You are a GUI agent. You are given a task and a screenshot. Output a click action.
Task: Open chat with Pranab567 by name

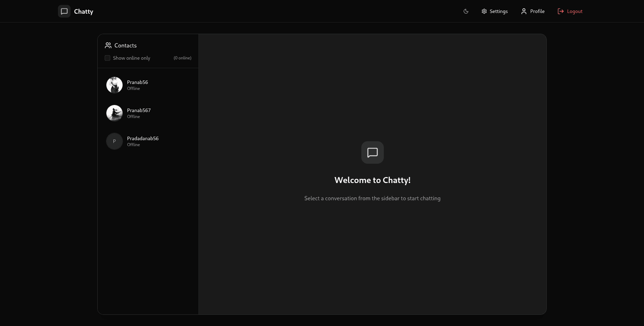pos(139,110)
